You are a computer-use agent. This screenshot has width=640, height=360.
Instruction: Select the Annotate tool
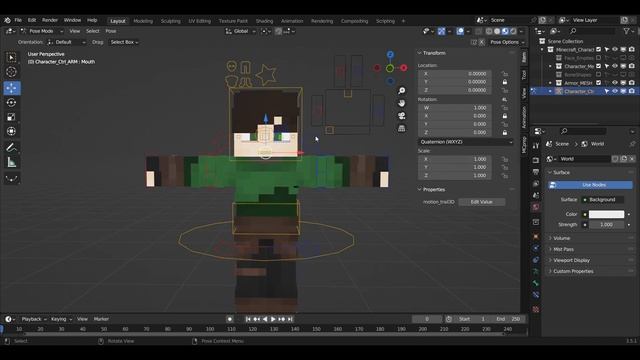(11, 147)
